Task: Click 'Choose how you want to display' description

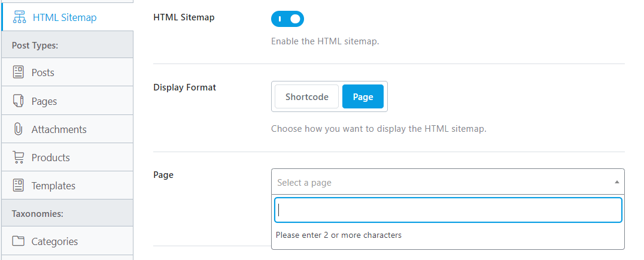Action: click(379, 129)
